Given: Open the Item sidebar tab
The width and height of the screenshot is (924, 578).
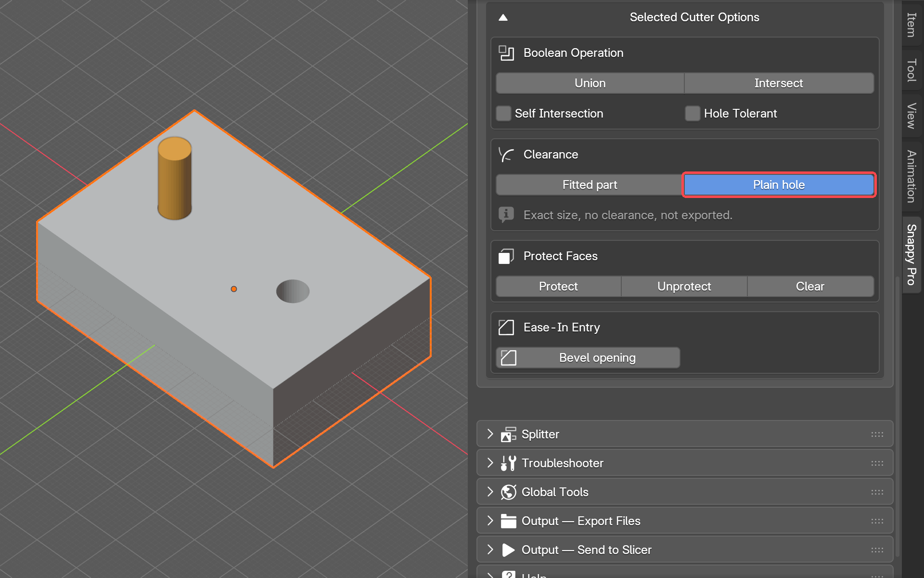Looking at the screenshot, I should coord(911,25).
